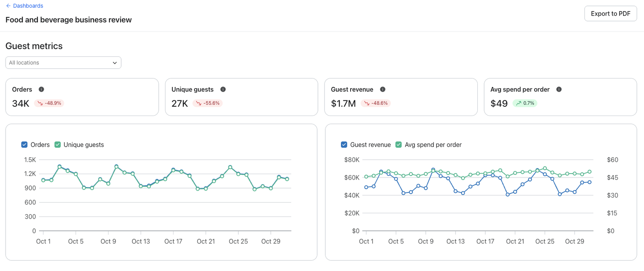Click the -55.6% Unique guests trend badge

tap(208, 103)
